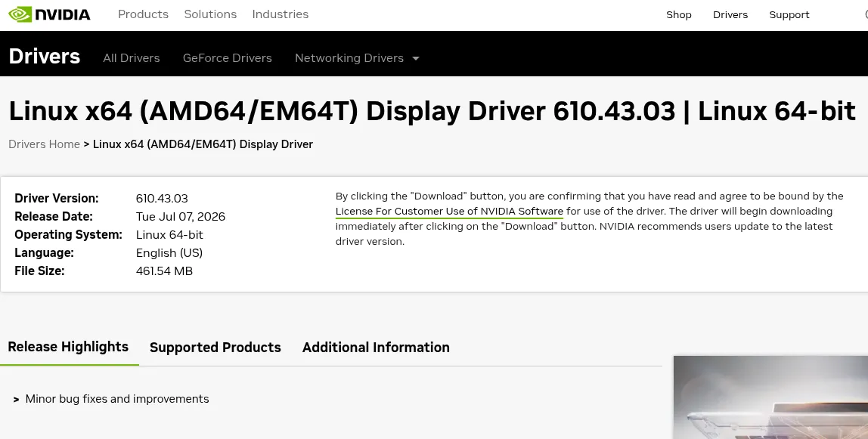Screen dimensions: 868x439
Task: Open the Support link
Action: click(x=789, y=15)
